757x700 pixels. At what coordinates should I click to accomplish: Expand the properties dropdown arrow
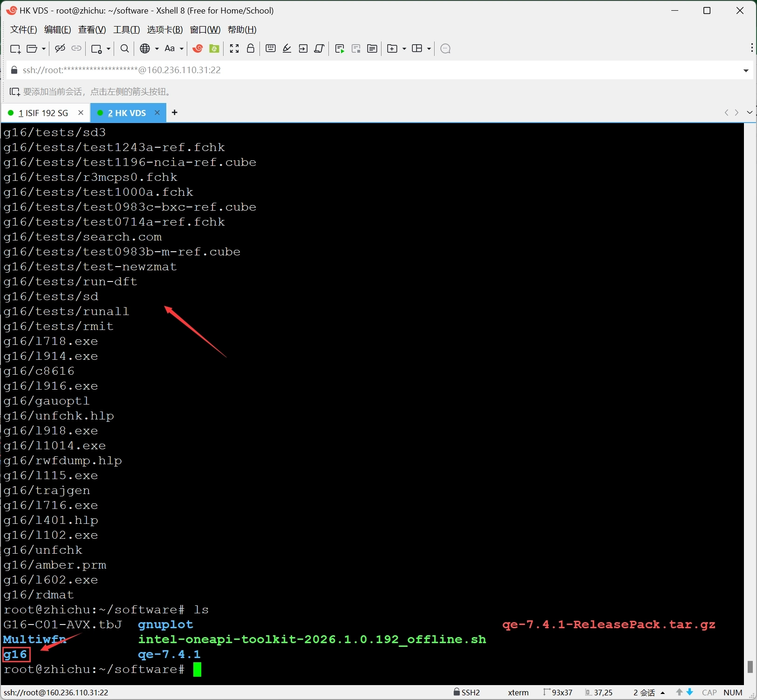(x=108, y=48)
